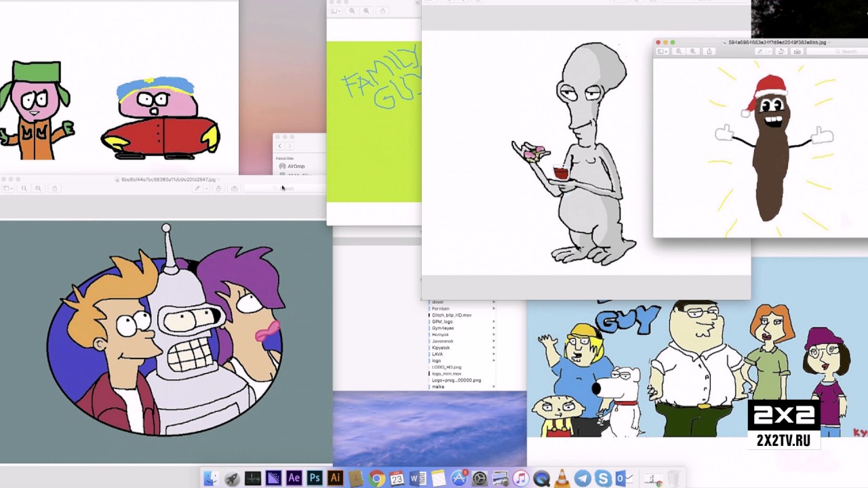Share image from Family Guy green window
This screenshot has width=868, height=488.
point(382,11)
